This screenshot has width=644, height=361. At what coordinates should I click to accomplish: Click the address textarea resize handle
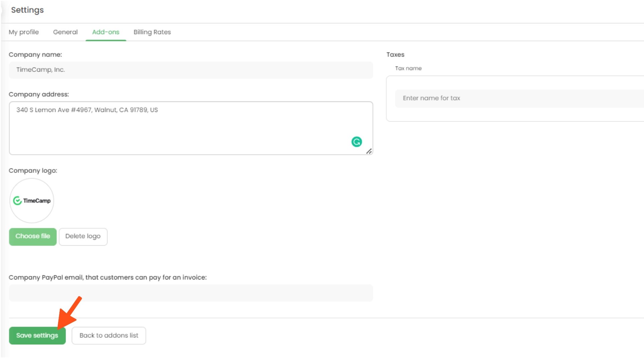pos(369,151)
